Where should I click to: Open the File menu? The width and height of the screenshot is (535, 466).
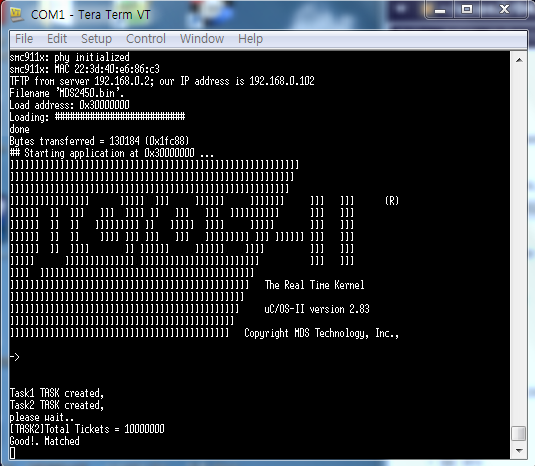pyautogui.click(x=24, y=39)
